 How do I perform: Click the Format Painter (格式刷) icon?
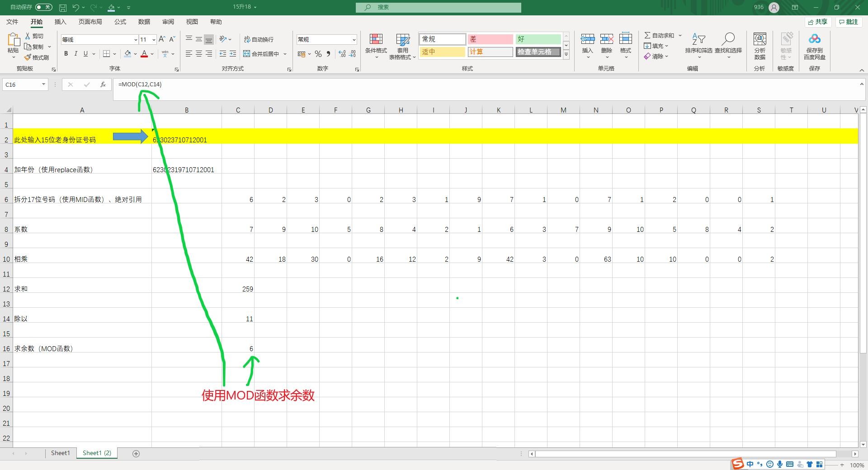28,57
